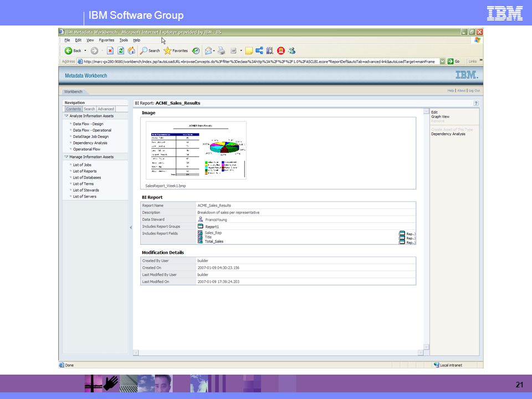532x399 pixels.
Task: Click the FrancisYoung steward user icon
Action: pyautogui.click(x=201, y=219)
